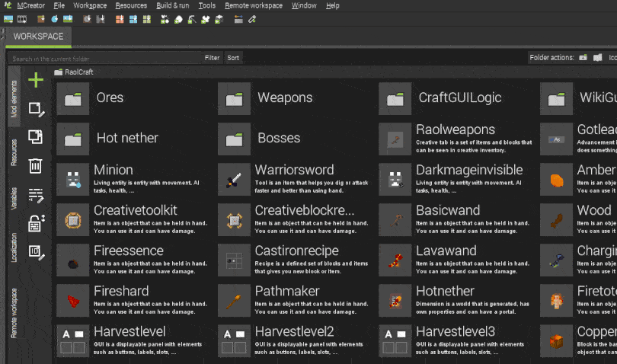Viewport: 617px width, 364px height.
Task: Click the trash can delete icon
Action: 35,166
